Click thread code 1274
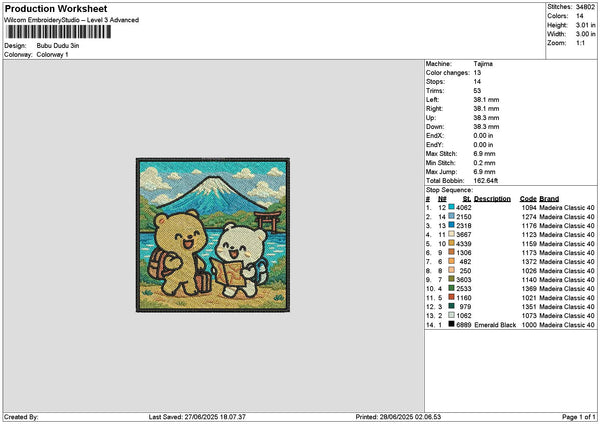 coord(529,217)
